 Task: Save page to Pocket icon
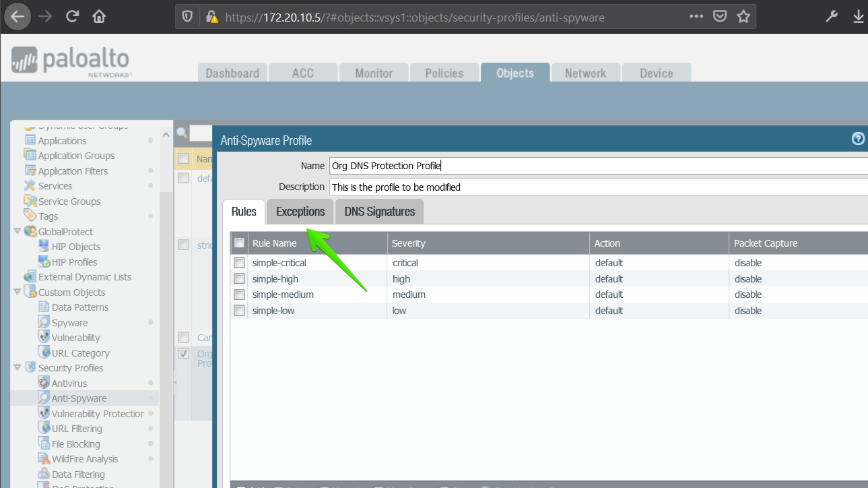[720, 16]
